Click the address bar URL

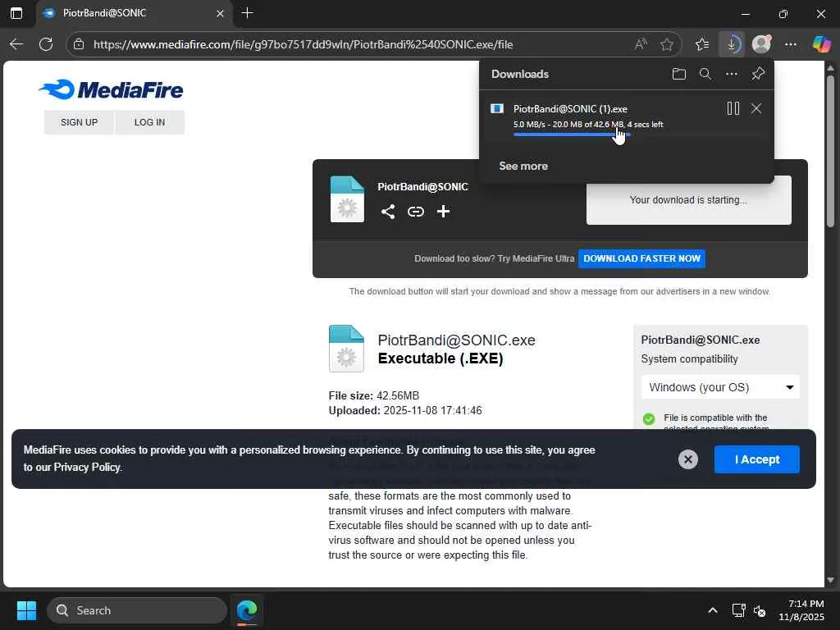click(x=304, y=44)
